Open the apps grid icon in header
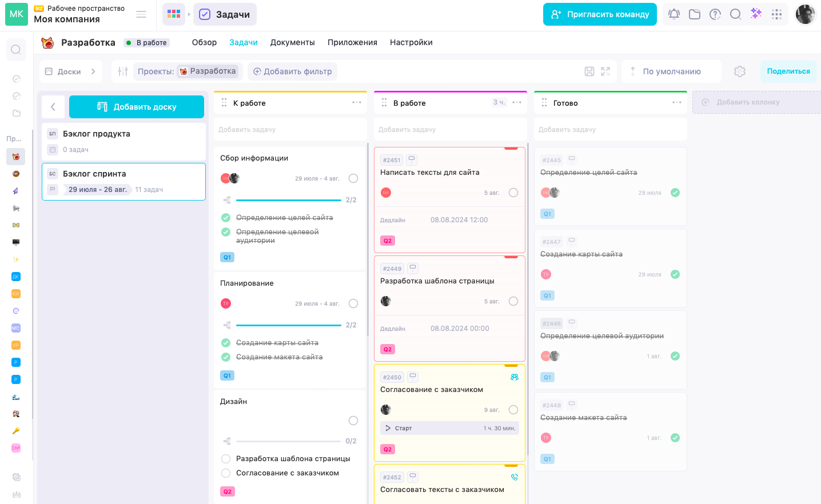 (x=776, y=14)
